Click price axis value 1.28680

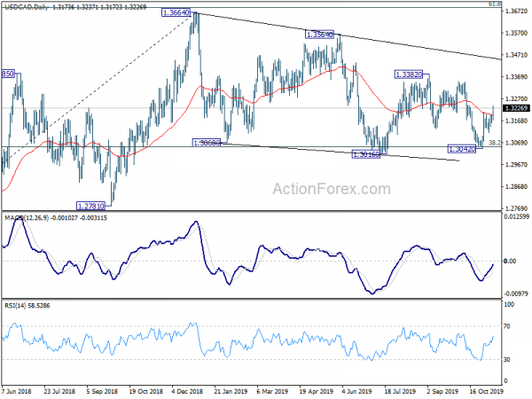(x=516, y=187)
